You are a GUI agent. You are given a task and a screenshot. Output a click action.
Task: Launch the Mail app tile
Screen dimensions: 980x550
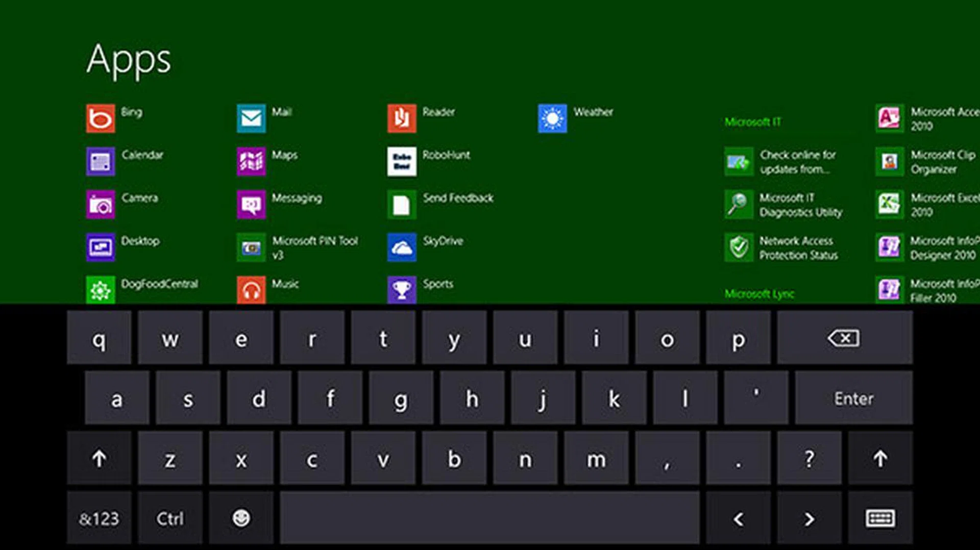click(x=251, y=118)
